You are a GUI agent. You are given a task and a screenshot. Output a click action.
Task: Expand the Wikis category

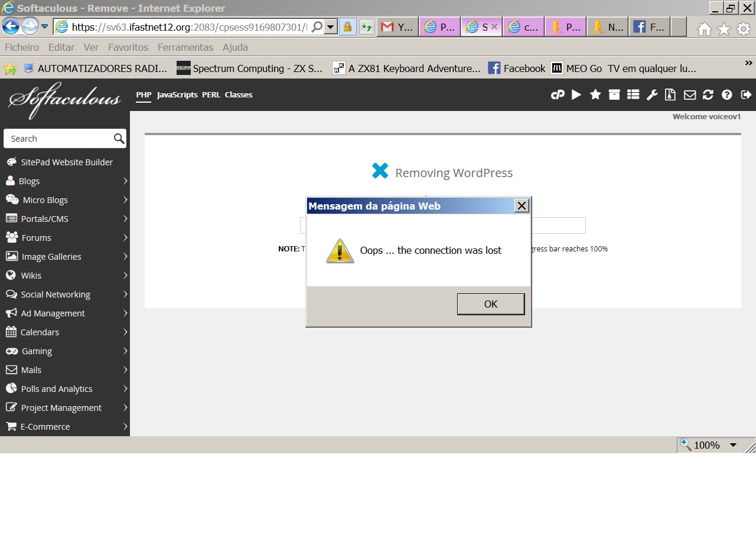click(125, 275)
